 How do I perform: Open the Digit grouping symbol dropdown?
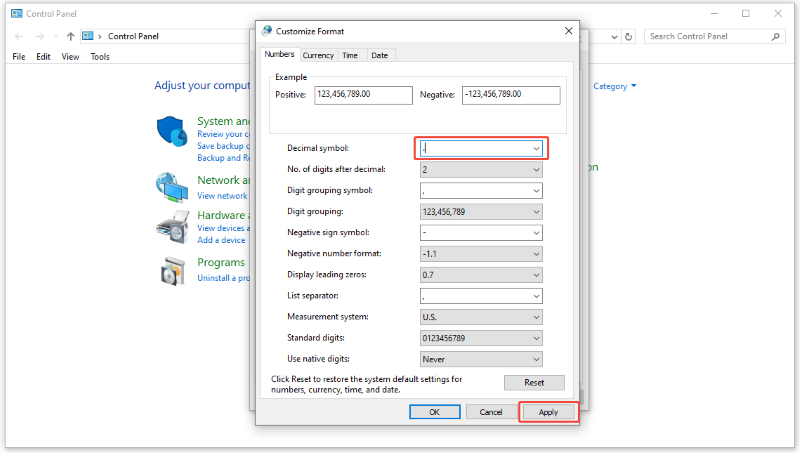[x=536, y=191]
